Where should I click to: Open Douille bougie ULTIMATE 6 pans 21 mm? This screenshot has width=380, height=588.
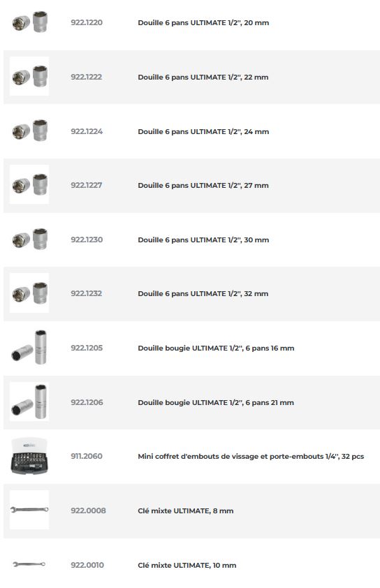[x=216, y=402]
